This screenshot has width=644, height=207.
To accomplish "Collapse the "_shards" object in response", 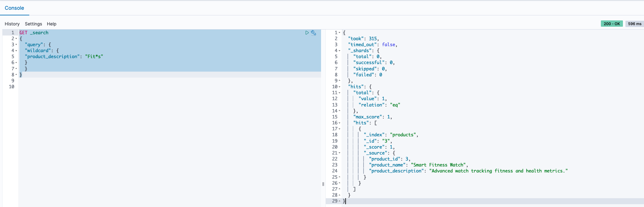I will click(339, 51).
